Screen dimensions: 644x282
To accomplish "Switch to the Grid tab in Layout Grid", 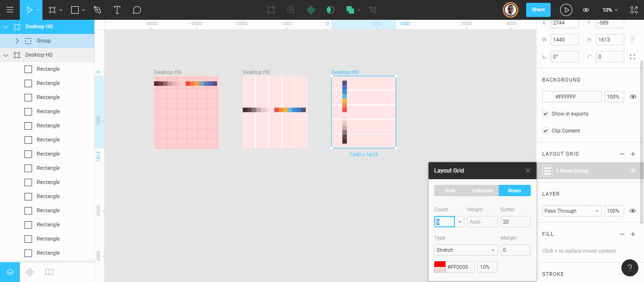I will pyautogui.click(x=450, y=191).
